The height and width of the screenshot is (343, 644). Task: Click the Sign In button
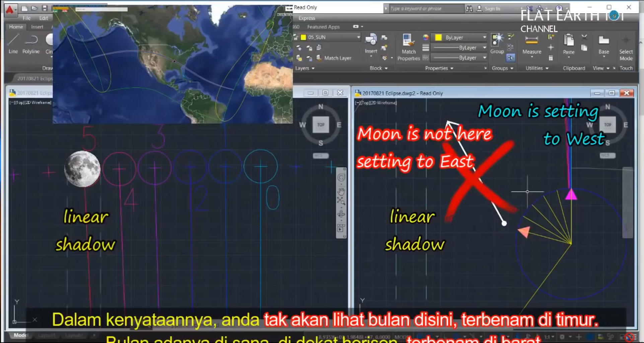[x=489, y=9]
